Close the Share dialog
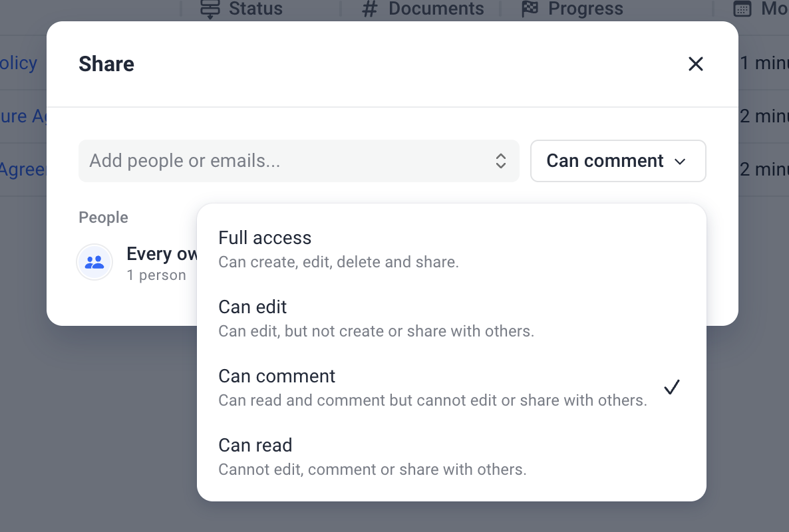 click(x=695, y=64)
